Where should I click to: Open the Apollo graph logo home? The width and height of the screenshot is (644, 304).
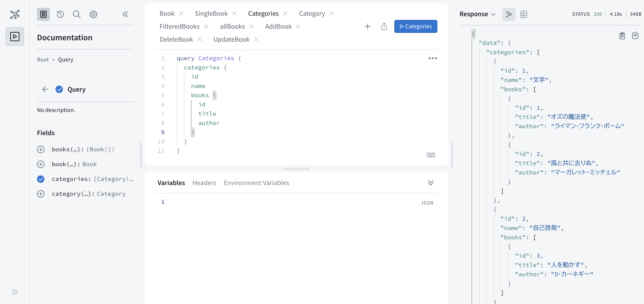coord(15,14)
